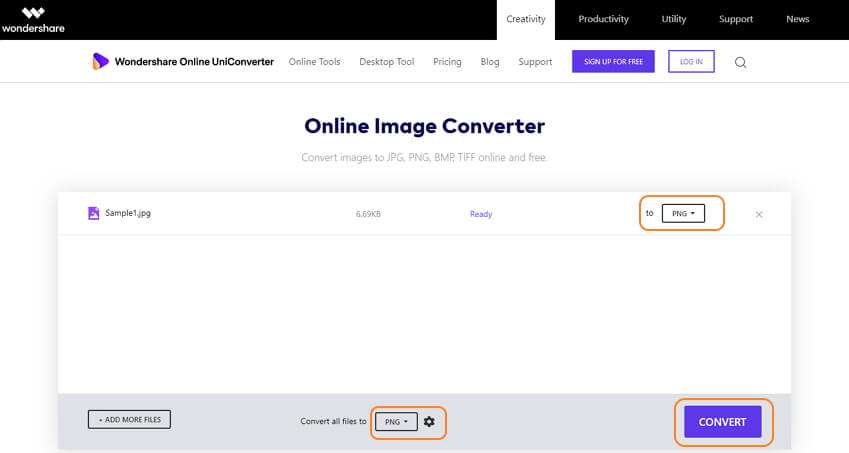Open the Online Tools menu

(314, 62)
